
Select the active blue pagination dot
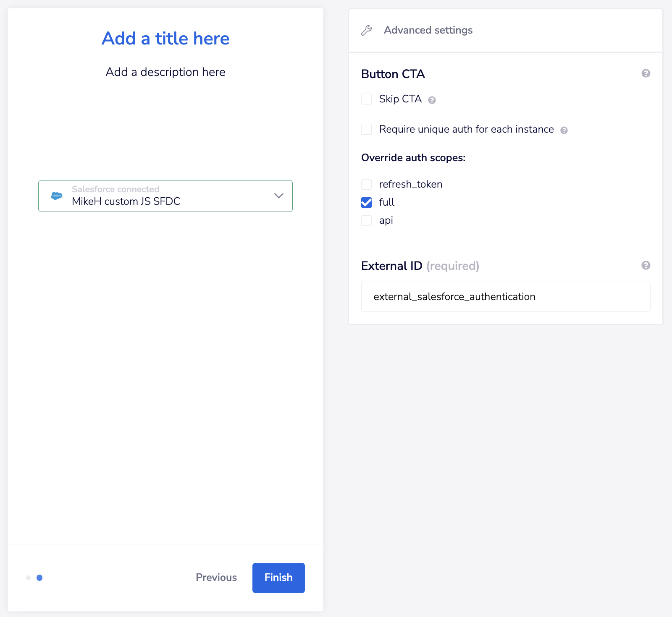(x=39, y=578)
